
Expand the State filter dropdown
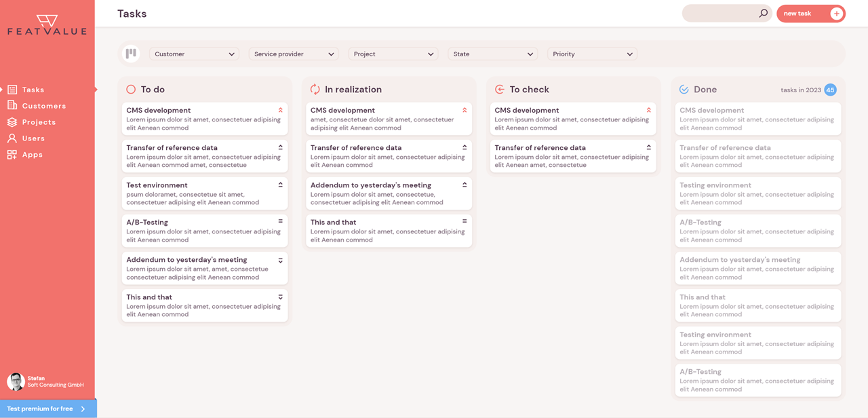pyautogui.click(x=492, y=54)
